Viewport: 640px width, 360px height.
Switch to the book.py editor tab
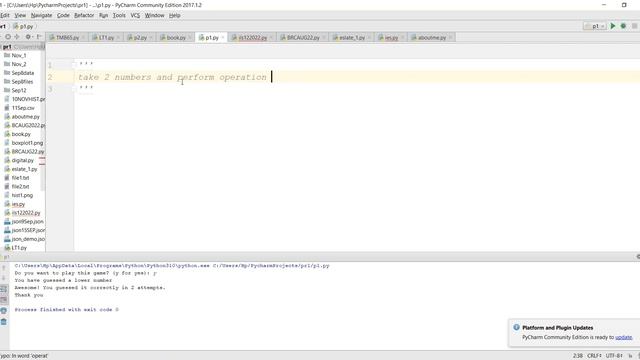(176, 38)
